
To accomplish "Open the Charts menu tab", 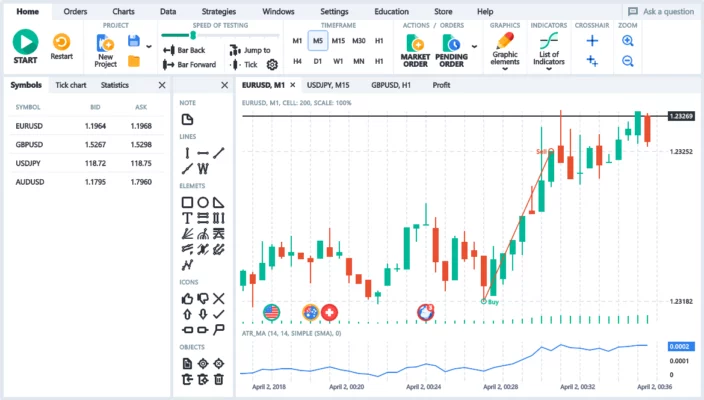I will [123, 12].
